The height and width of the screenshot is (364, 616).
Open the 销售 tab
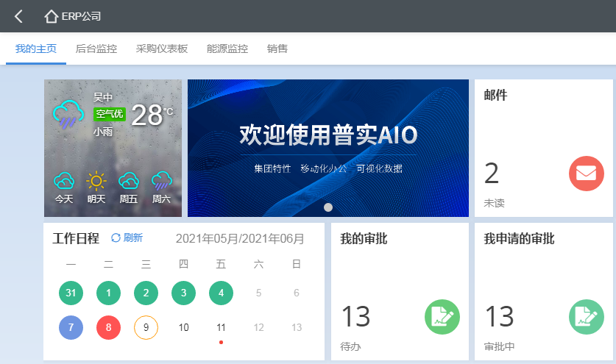277,49
